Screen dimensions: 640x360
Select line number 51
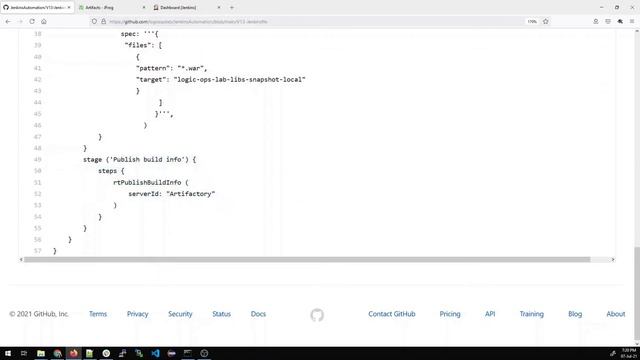point(38,182)
